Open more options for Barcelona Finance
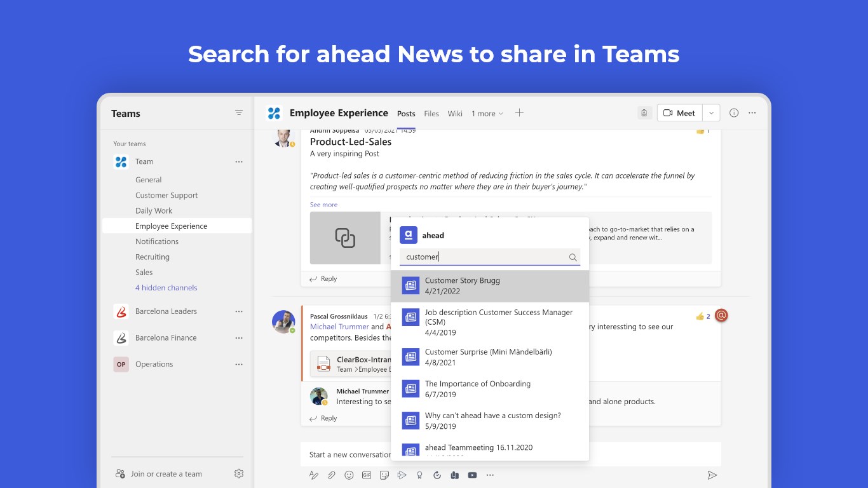 tap(239, 338)
